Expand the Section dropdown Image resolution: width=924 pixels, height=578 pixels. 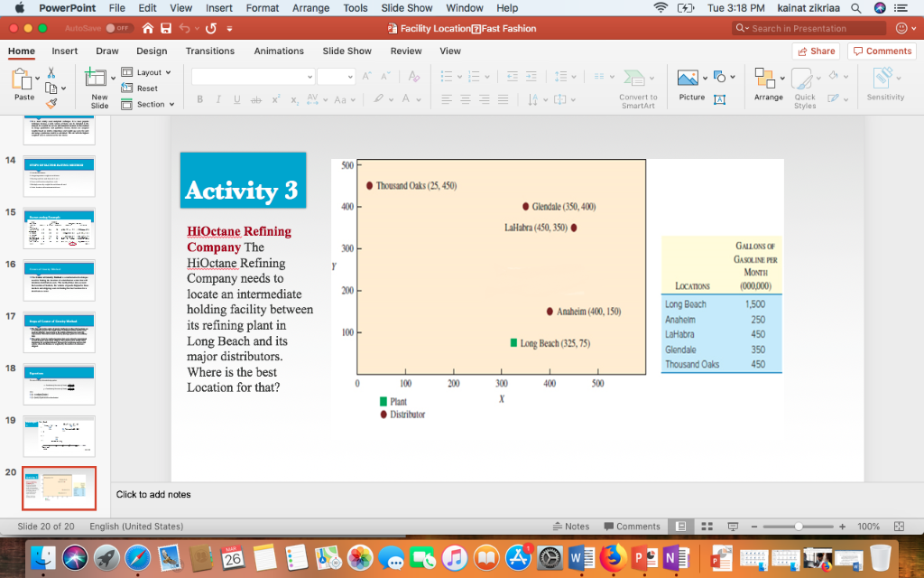[147, 104]
